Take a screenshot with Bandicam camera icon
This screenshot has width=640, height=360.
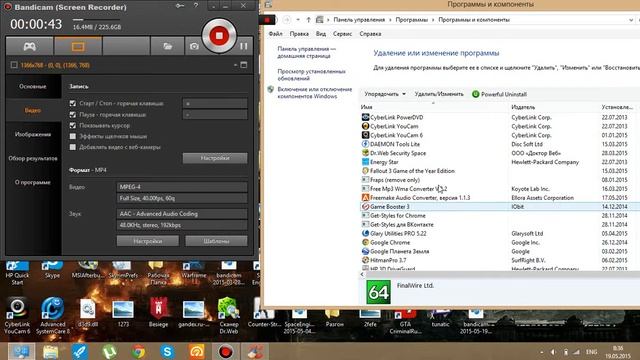click(x=194, y=46)
